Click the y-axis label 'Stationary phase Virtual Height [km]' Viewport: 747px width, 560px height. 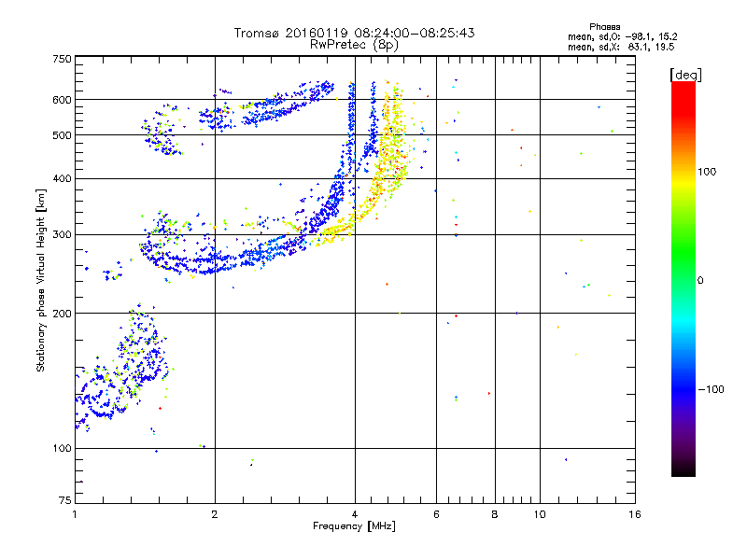click(x=41, y=281)
